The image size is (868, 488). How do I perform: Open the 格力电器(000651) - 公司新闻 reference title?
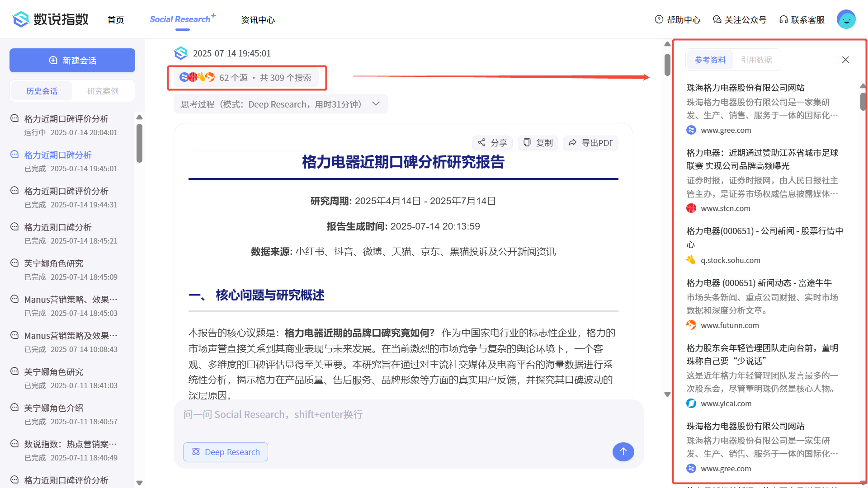coord(765,238)
